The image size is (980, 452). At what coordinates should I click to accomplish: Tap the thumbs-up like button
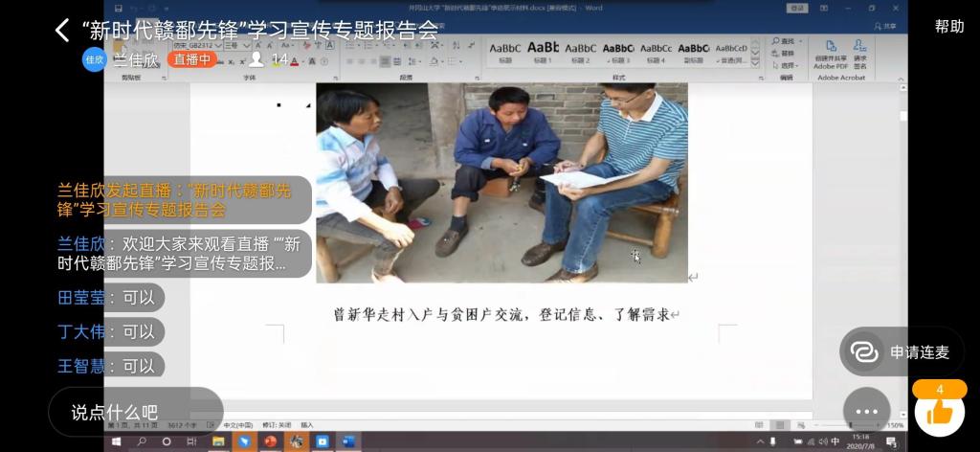(x=939, y=412)
